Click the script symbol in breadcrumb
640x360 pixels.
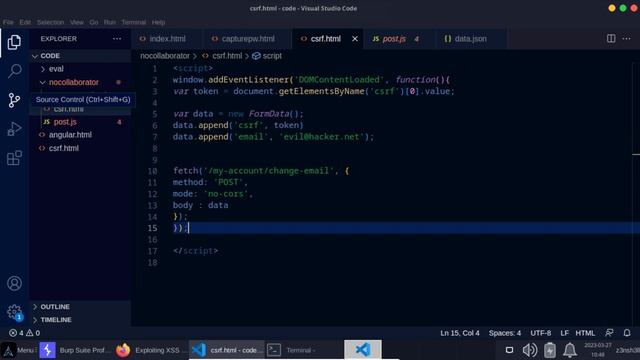(267, 56)
